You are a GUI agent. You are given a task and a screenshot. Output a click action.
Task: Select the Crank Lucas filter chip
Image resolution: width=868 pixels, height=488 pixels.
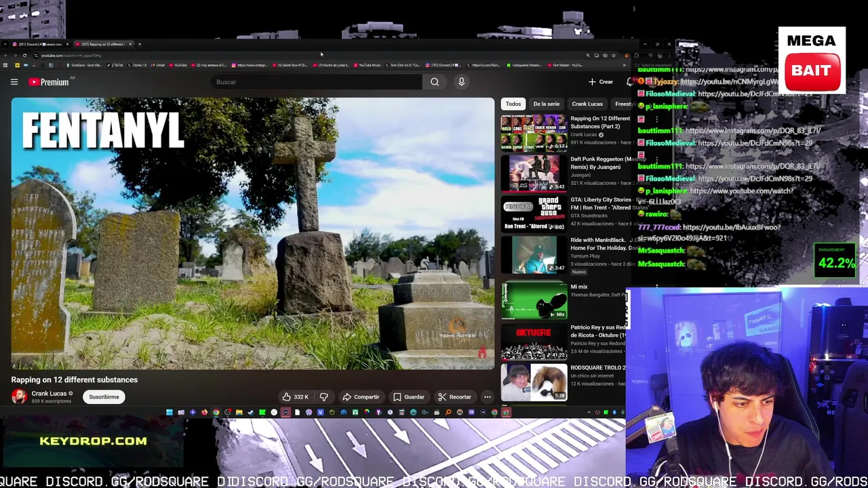coord(587,104)
